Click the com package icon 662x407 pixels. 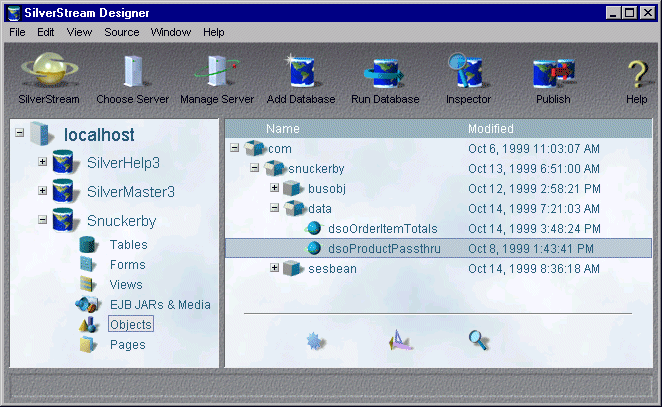coord(255,148)
